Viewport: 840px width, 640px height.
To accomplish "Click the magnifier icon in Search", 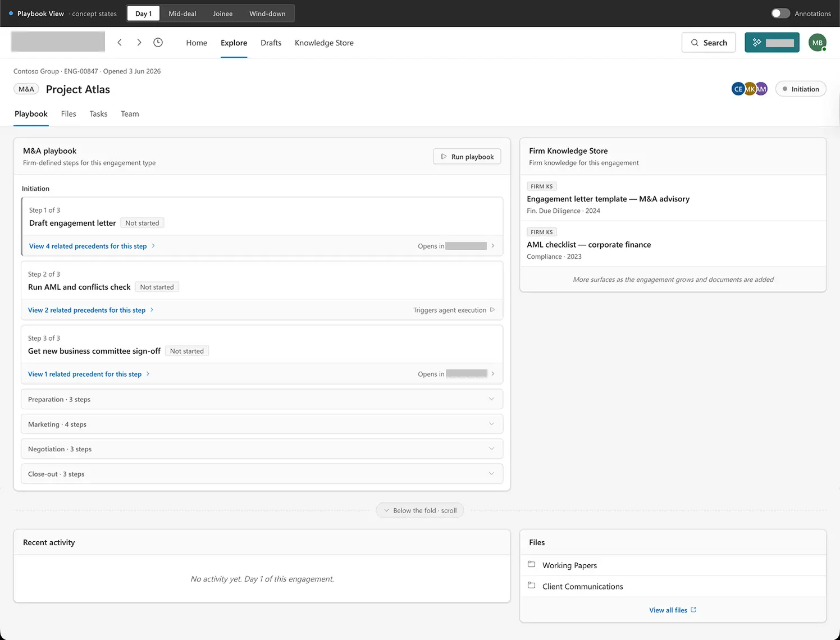I will click(x=695, y=43).
